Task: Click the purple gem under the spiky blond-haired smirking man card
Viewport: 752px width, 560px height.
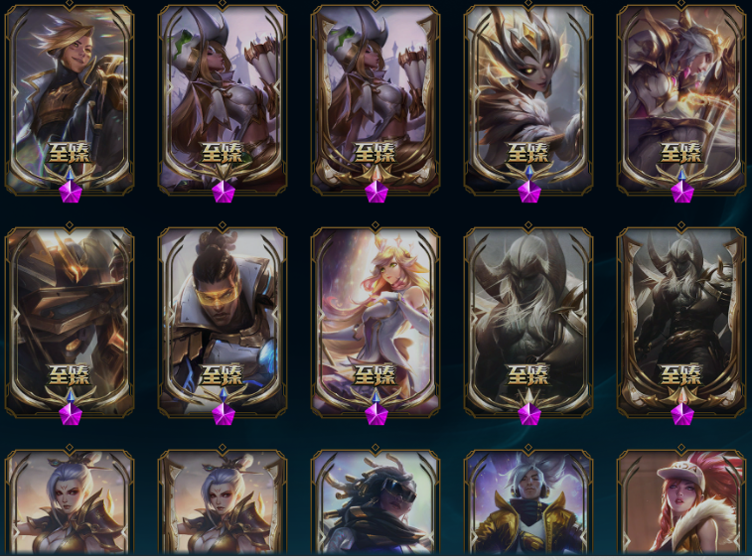Action: pyautogui.click(x=71, y=192)
